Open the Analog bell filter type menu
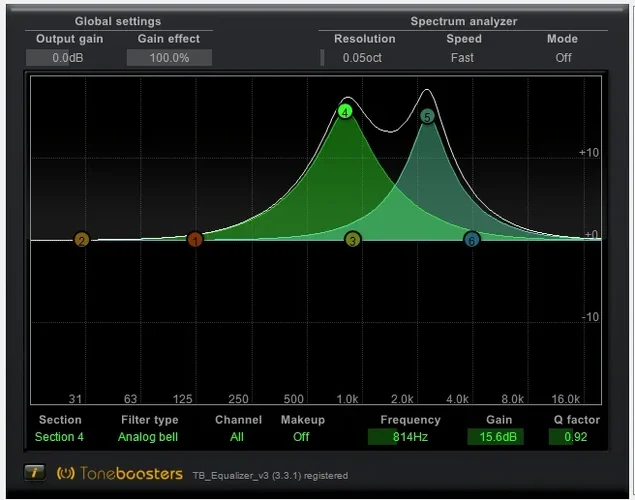This screenshot has height=500, width=635. pyautogui.click(x=148, y=437)
